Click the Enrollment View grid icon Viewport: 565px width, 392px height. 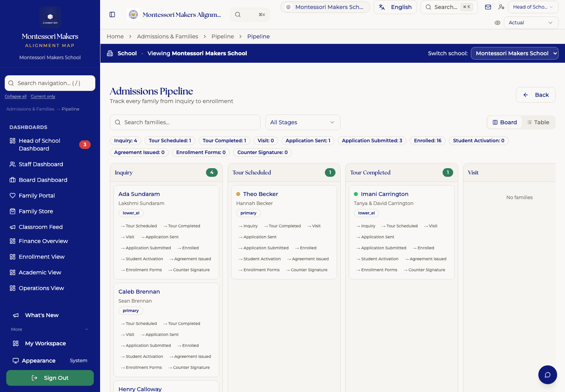(x=13, y=257)
